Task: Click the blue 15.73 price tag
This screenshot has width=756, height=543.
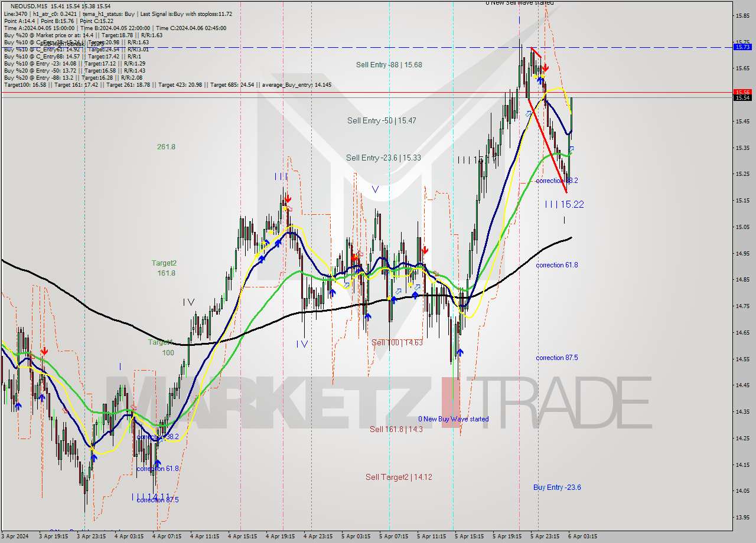Action: [x=742, y=47]
